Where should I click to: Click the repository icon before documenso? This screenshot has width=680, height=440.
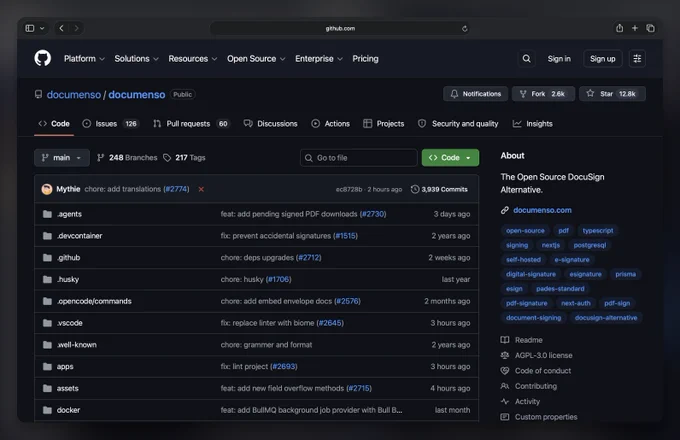[x=39, y=95]
